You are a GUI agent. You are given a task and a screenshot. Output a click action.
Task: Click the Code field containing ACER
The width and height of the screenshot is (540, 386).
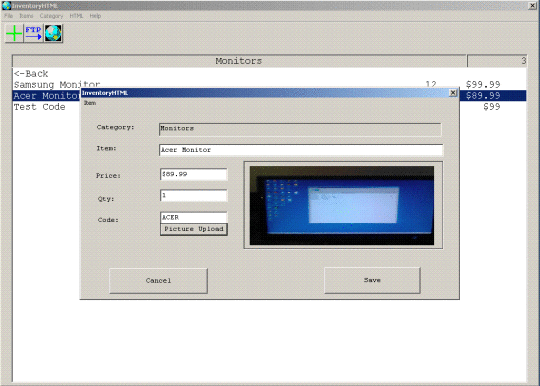click(194, 218)
